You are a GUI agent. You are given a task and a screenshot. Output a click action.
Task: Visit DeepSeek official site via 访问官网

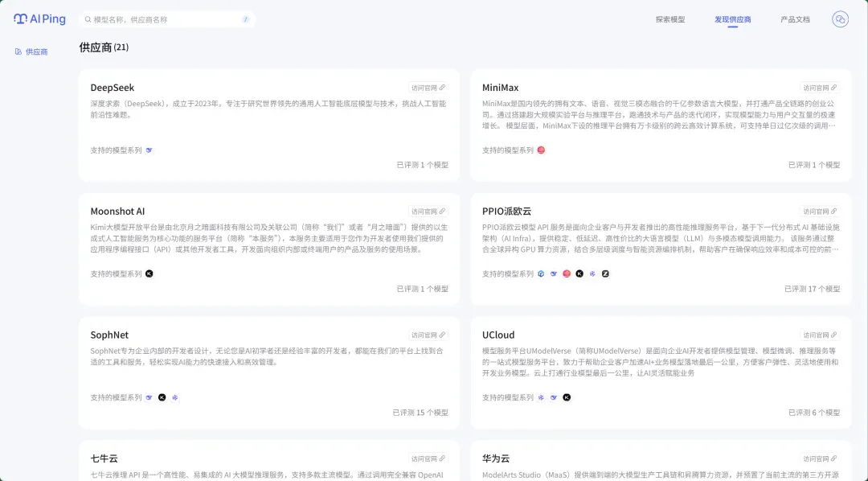coord(428,88)
